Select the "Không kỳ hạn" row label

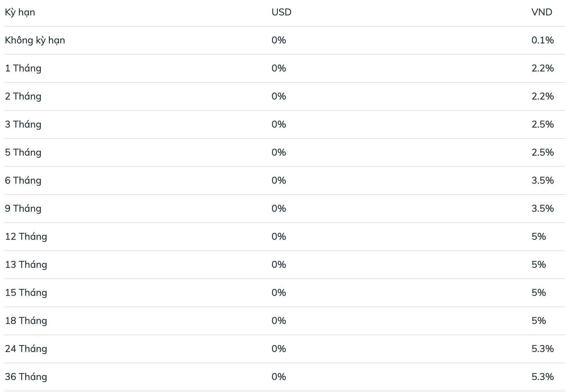[35, 40]
